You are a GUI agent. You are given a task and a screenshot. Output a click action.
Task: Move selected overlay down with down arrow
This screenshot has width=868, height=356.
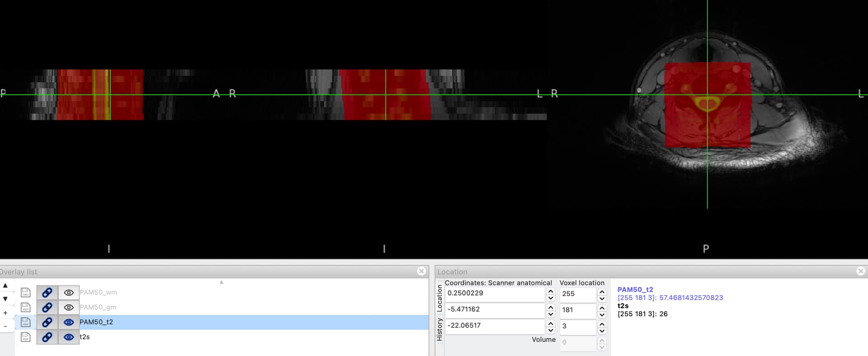5,299
